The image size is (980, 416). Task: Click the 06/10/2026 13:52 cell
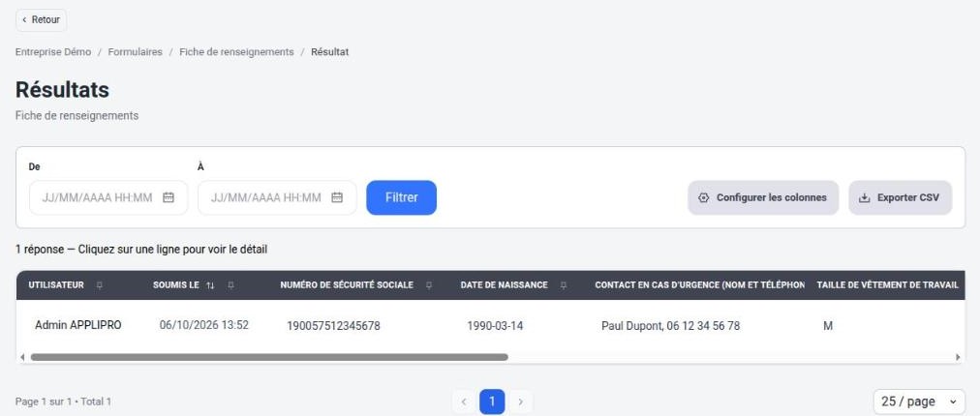point(203,325)
